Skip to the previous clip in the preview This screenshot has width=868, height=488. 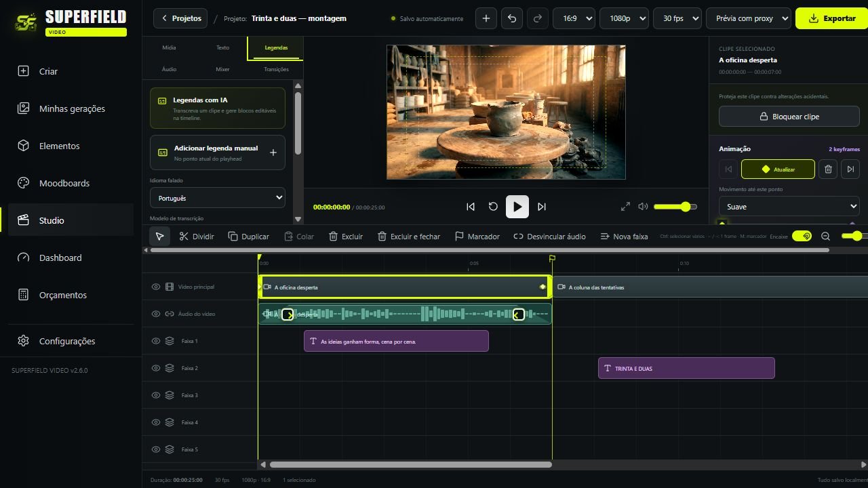coord(471,207)
